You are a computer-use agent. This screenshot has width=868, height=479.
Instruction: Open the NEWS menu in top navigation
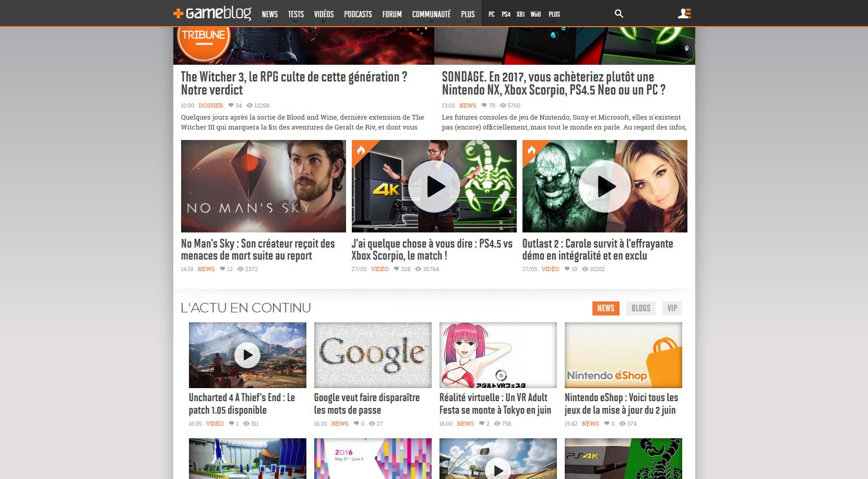(x=270, y=14)
